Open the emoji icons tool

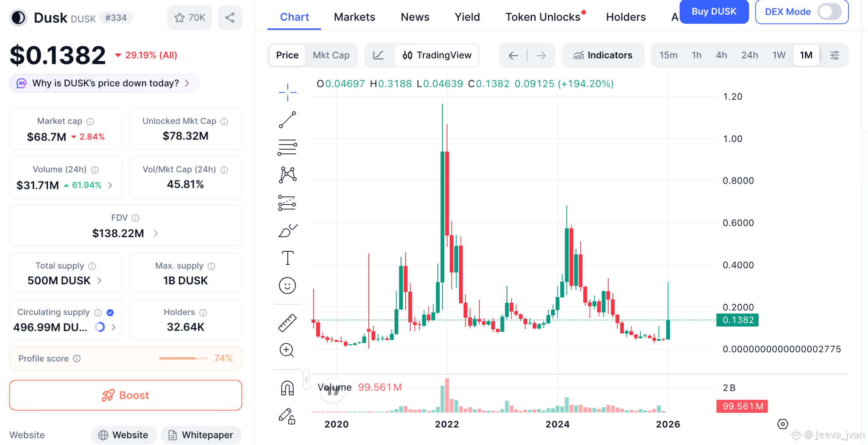[x=287, y=286]
